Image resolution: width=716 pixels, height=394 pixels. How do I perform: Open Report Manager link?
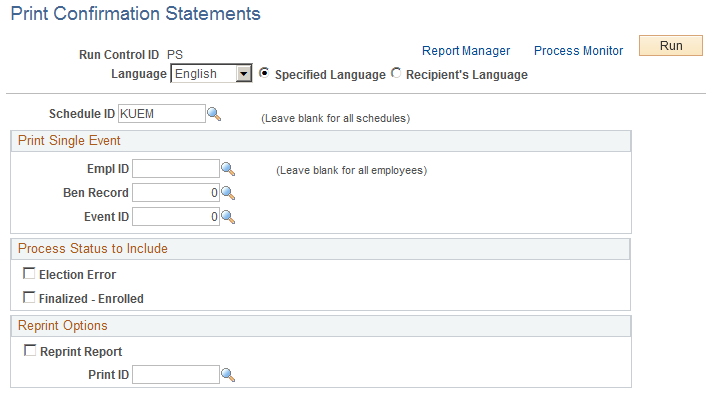tap(466, 51)
